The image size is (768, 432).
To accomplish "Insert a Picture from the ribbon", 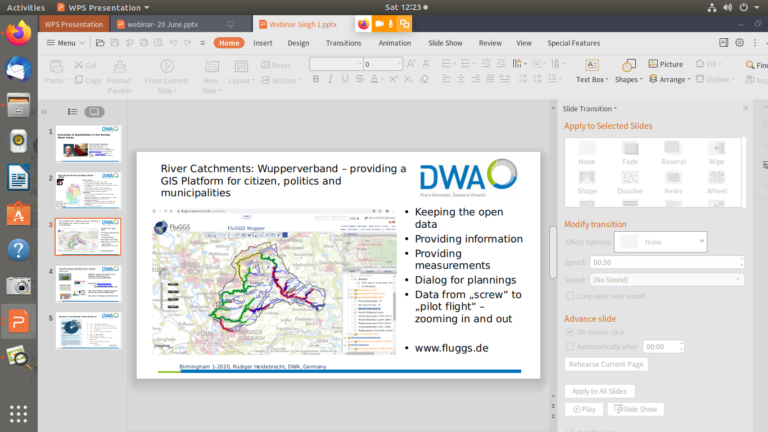I will click(x=665, y=64).
